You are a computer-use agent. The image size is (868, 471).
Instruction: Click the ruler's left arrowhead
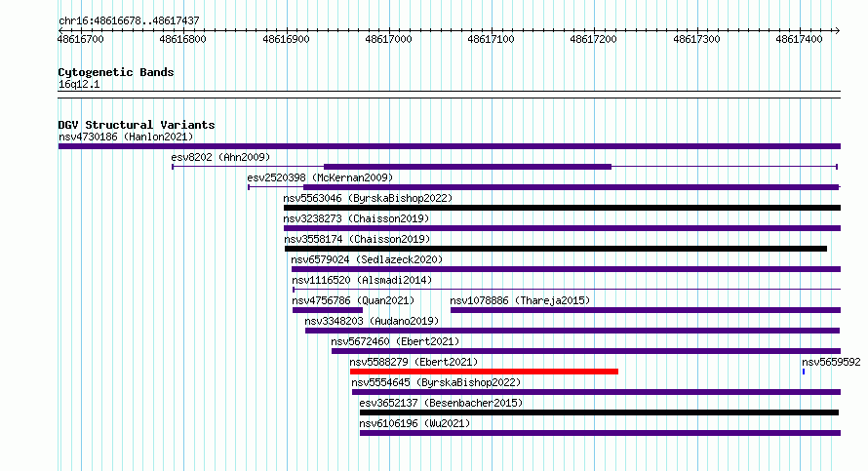tap(60, 31)
